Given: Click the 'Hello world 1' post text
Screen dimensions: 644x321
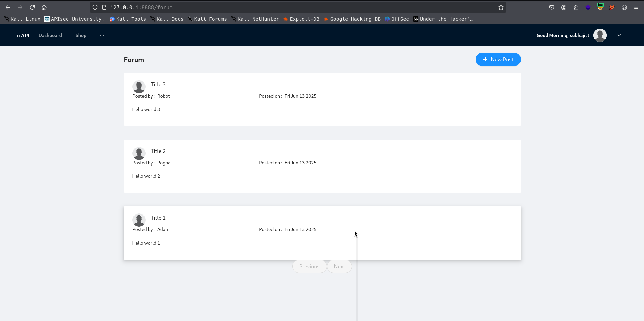Looking at the screenshot, I should pyautogui.click(x=146, y=243).
